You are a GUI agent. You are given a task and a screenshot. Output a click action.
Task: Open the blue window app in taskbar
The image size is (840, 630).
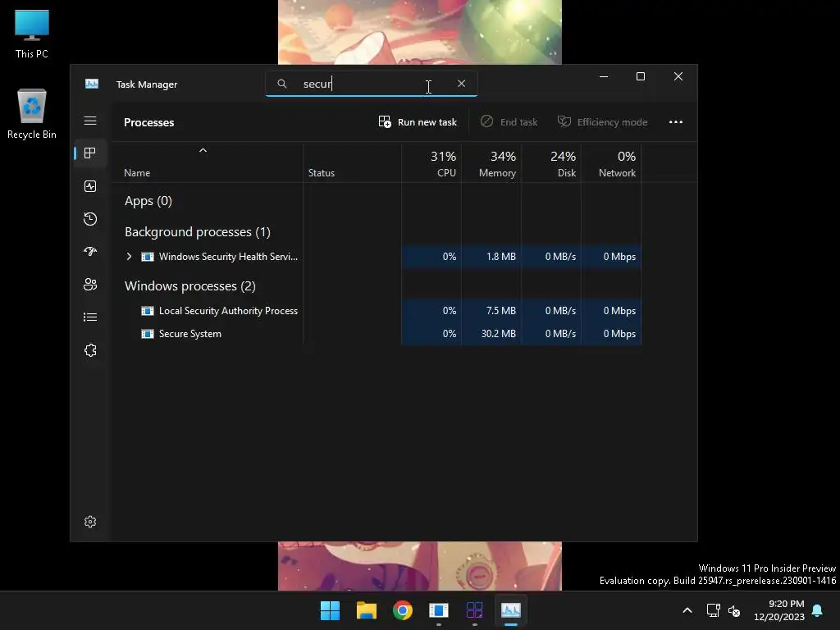coord(438,610)
